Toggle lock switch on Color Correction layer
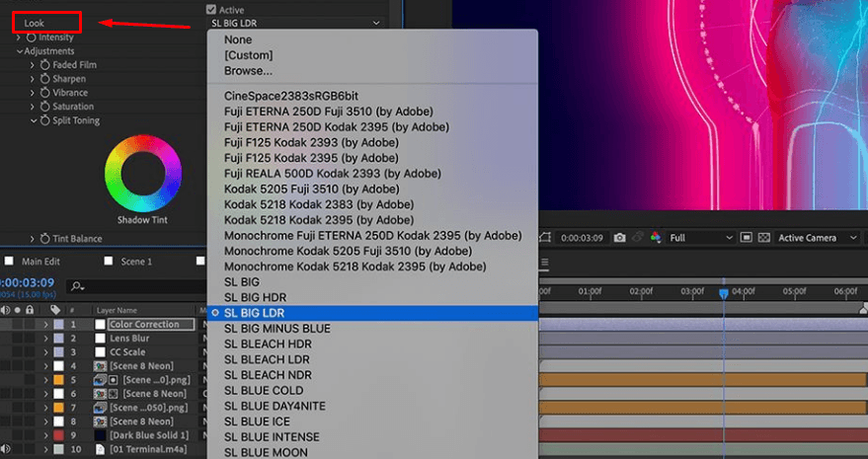 pos(30,325)
